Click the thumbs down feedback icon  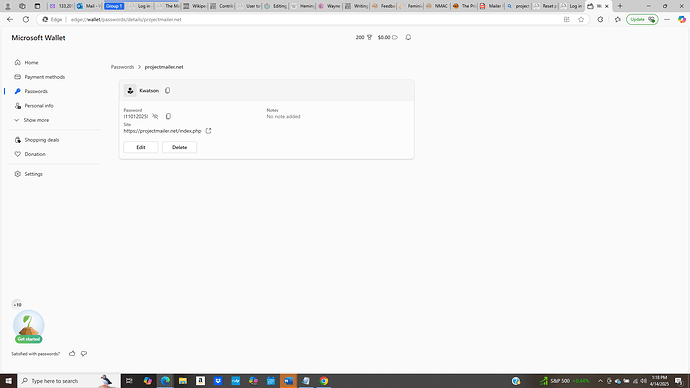tap(84, 353)
